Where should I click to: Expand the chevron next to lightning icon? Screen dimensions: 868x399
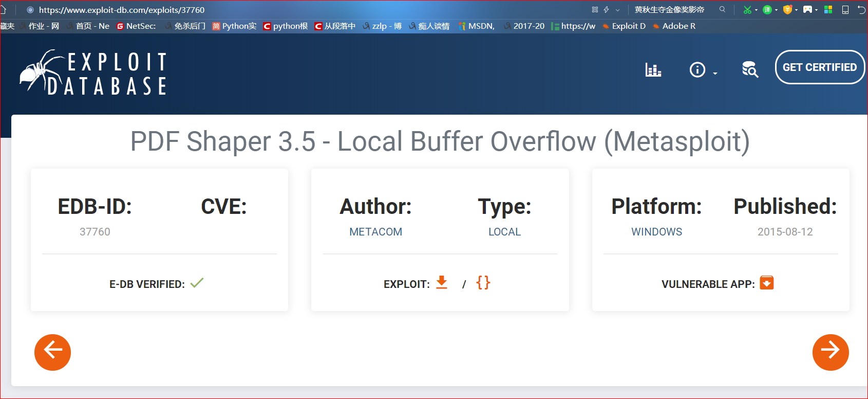[617, 10]
